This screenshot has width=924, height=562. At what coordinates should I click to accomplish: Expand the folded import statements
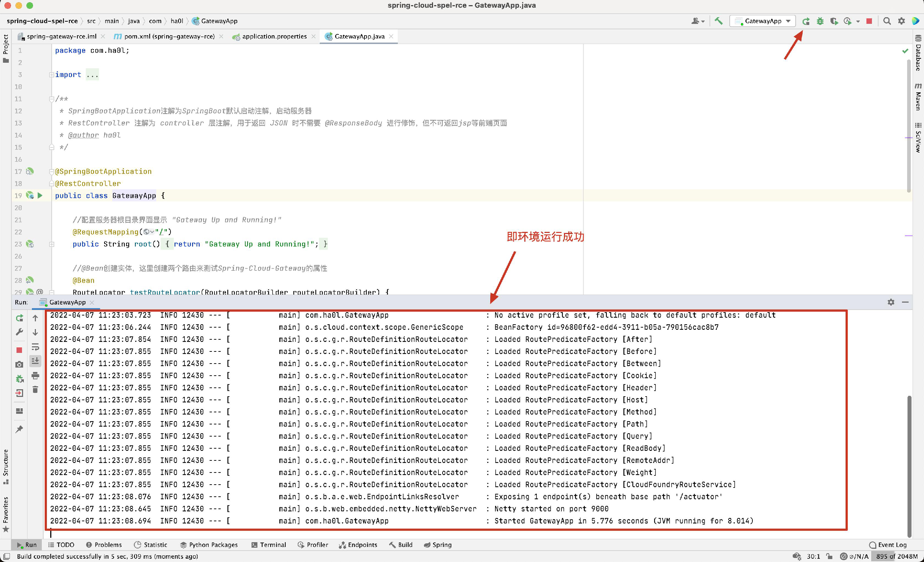click(51, 75)
